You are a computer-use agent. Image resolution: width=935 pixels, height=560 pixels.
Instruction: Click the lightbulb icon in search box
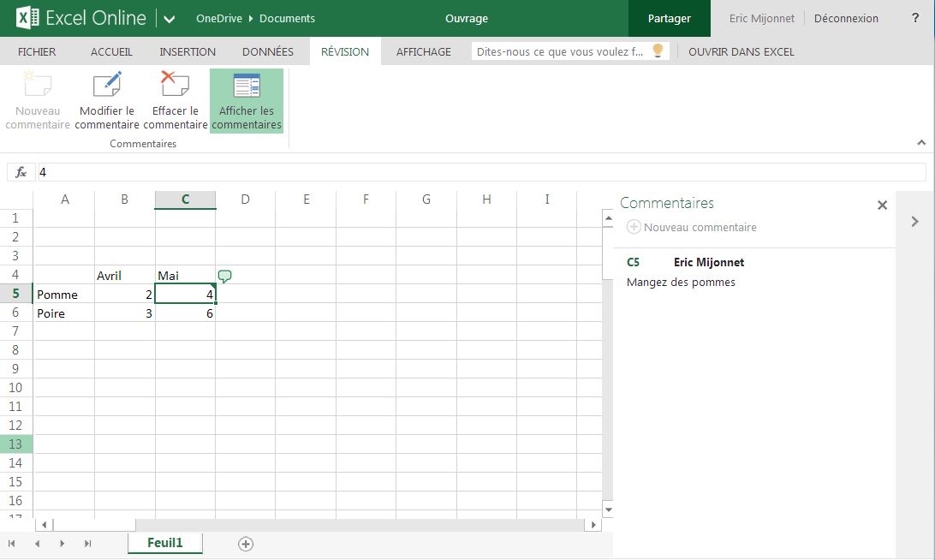pyautogui.click(x=658, y=51)
